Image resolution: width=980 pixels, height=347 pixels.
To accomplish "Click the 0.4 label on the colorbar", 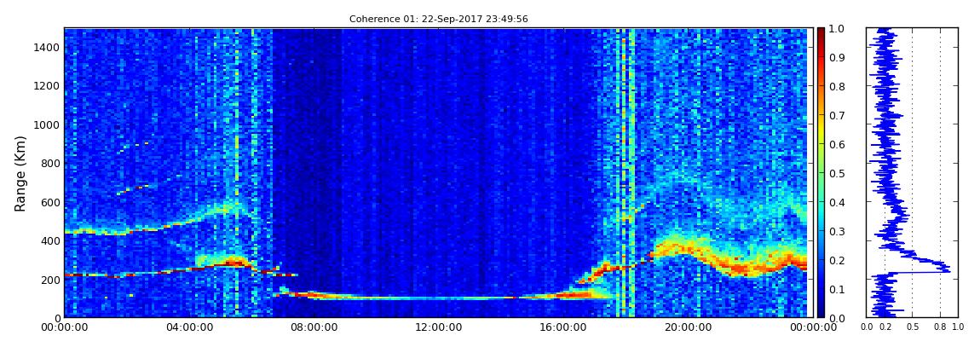I will (x=836, y=203).
